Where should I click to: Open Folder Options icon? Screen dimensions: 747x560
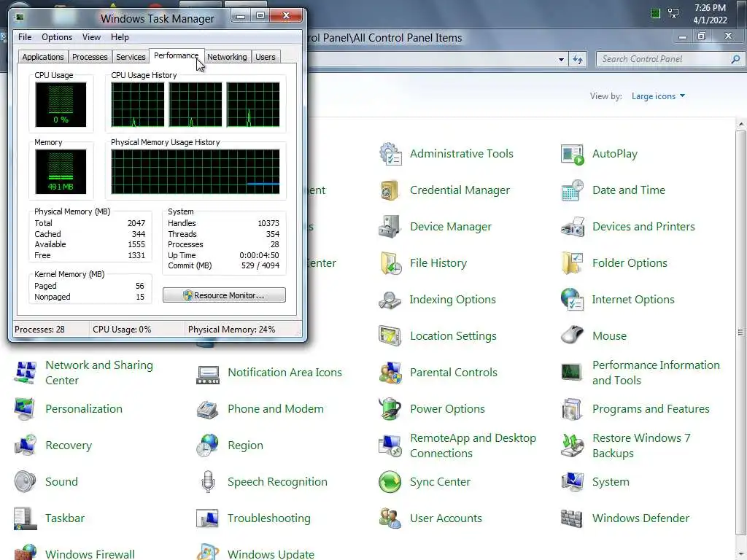click(572, 262)
